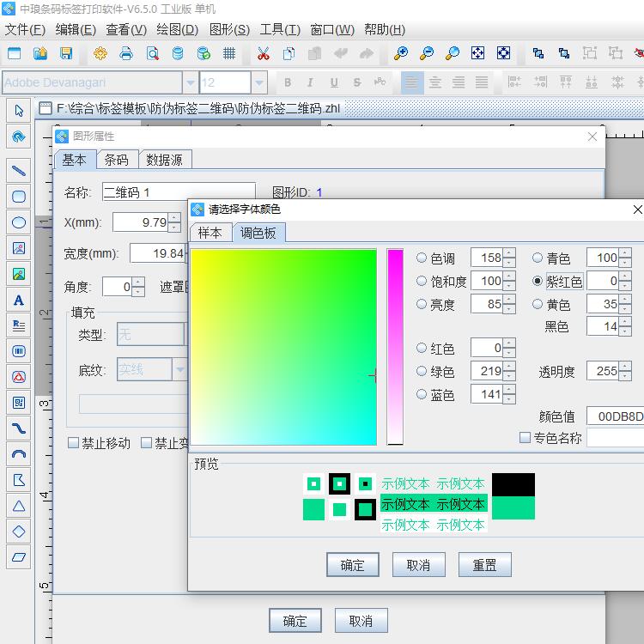Select the triangle shape tool
644x644 pixels.
19,506
